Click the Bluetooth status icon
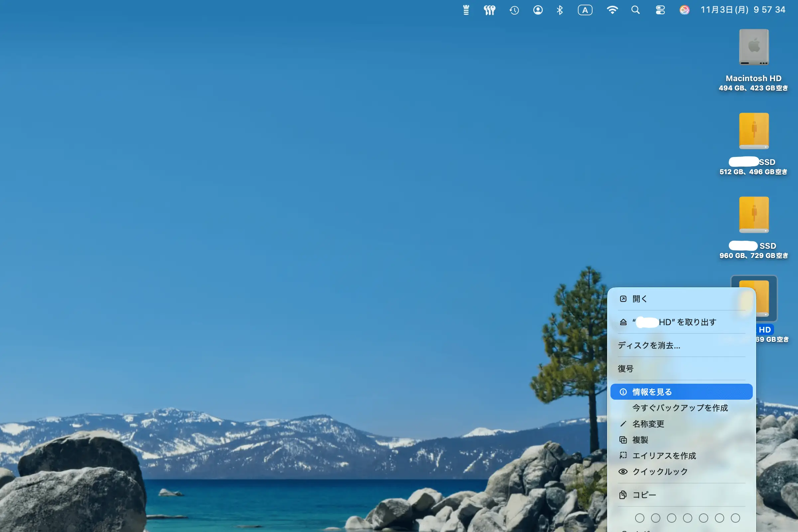The image size is (798, 532). tap(560, 10)
